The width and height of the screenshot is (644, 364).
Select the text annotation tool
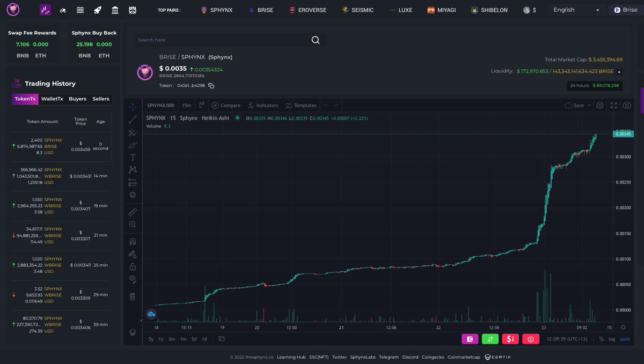click(133, 157)
